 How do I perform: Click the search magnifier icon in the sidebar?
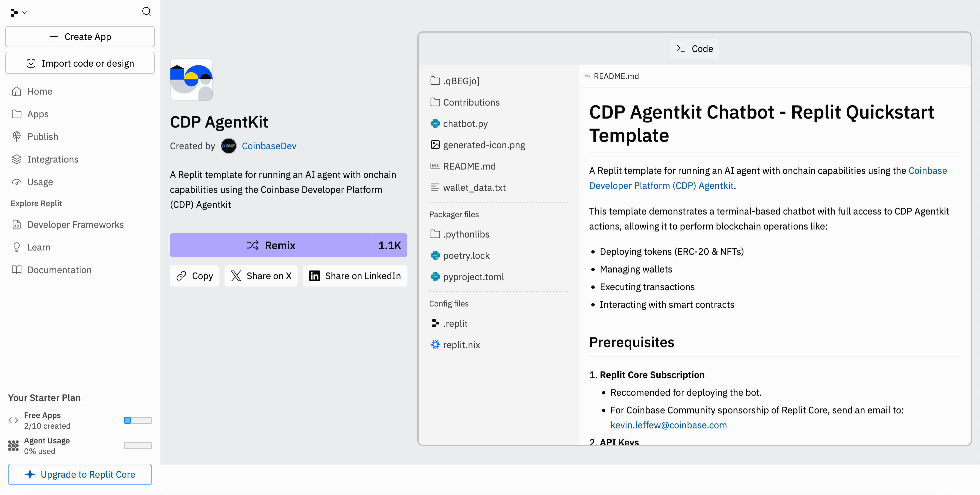[146, 11]
